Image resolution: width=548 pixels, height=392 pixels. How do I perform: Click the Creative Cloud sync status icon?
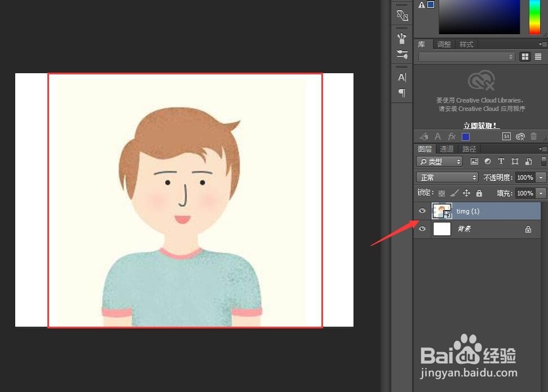point(520,136)
